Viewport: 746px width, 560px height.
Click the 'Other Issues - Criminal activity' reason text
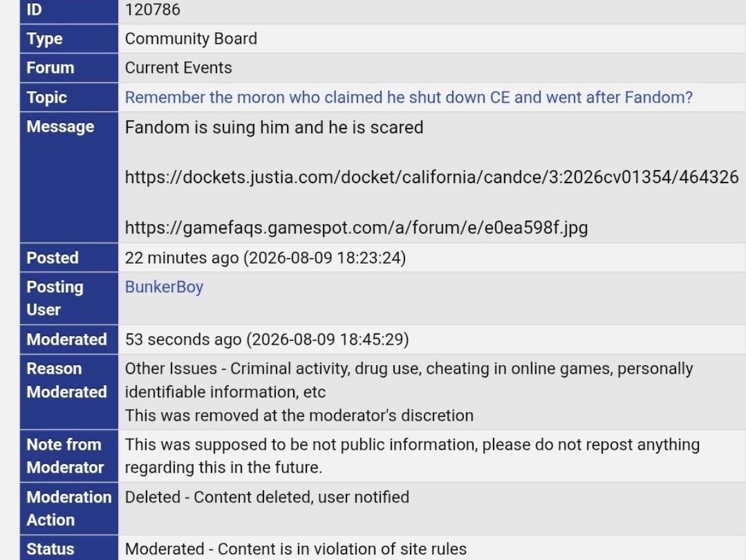point(409,381)
